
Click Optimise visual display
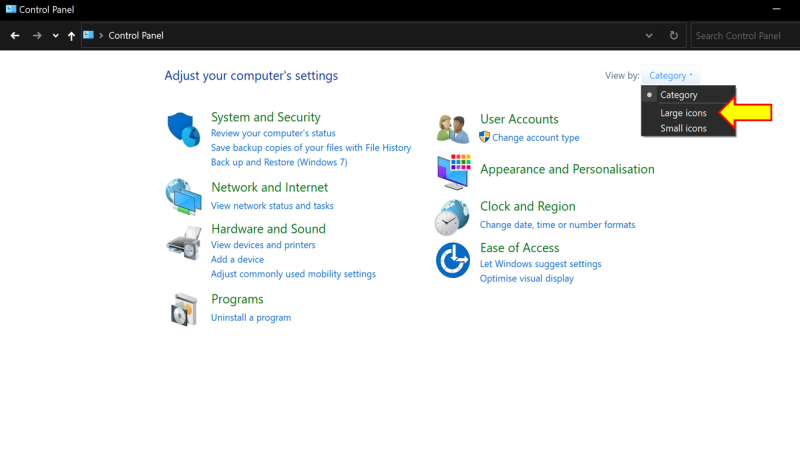pyautogui.click(x=527, y=279)
